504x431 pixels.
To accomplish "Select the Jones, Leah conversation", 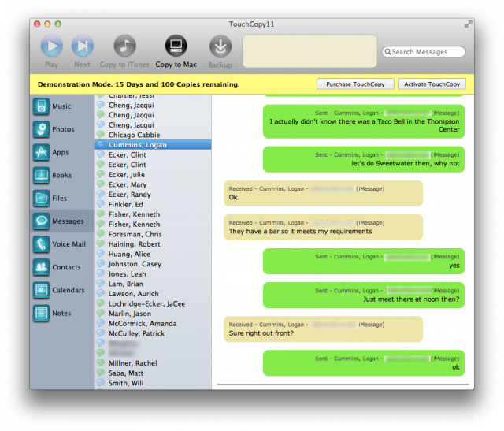I will click(x=153, y=274).
